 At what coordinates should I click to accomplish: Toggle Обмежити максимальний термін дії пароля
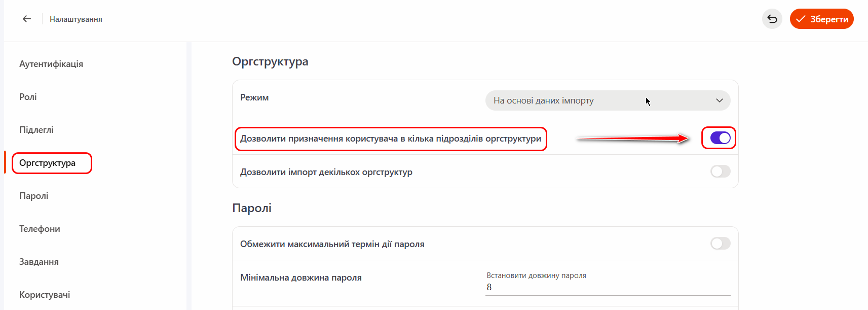click(720, 244)
